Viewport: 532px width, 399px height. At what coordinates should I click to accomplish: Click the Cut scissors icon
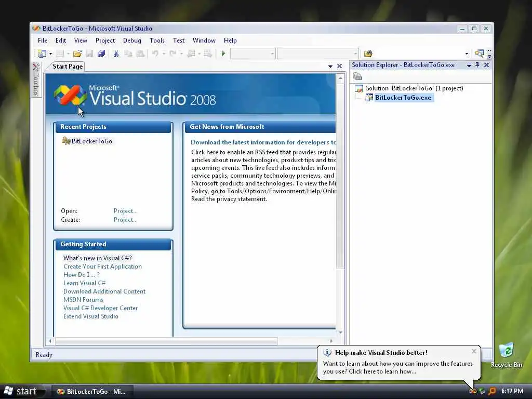tap(116, 54)
